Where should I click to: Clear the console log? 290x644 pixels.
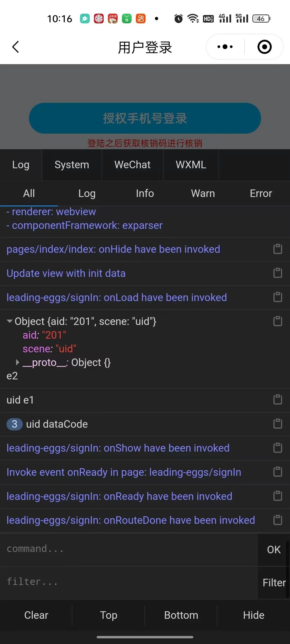point(36,615)
